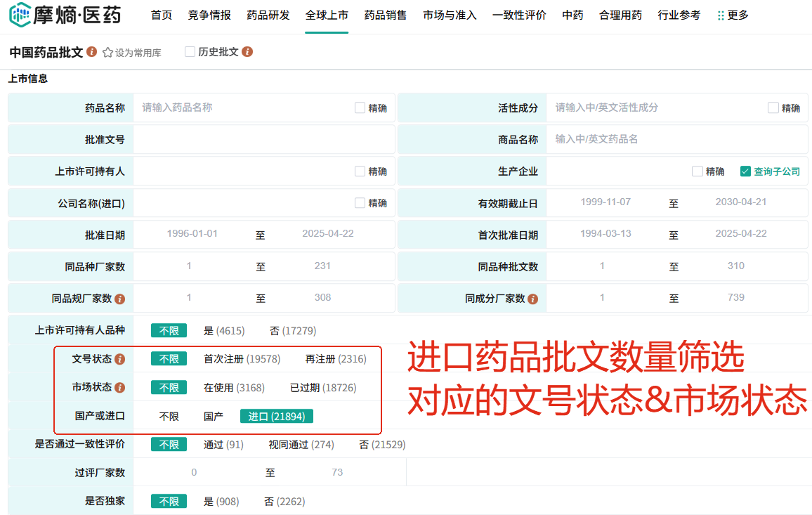The width and height of the screenshot is (812, 515).
Task: Check 精确 for 药品名称 field
Action: coord(360,108)
